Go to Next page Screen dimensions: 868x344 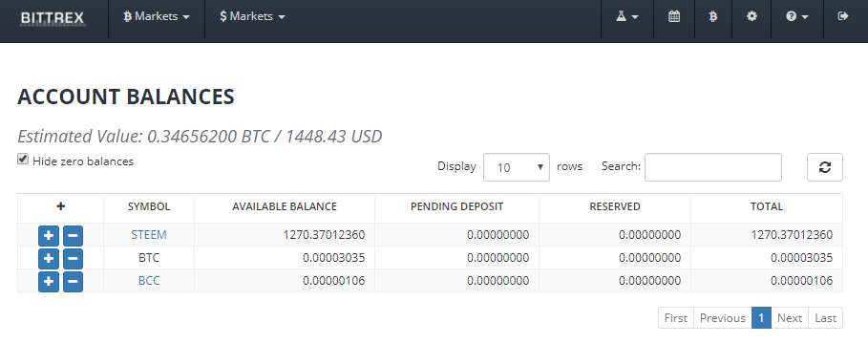790,318
